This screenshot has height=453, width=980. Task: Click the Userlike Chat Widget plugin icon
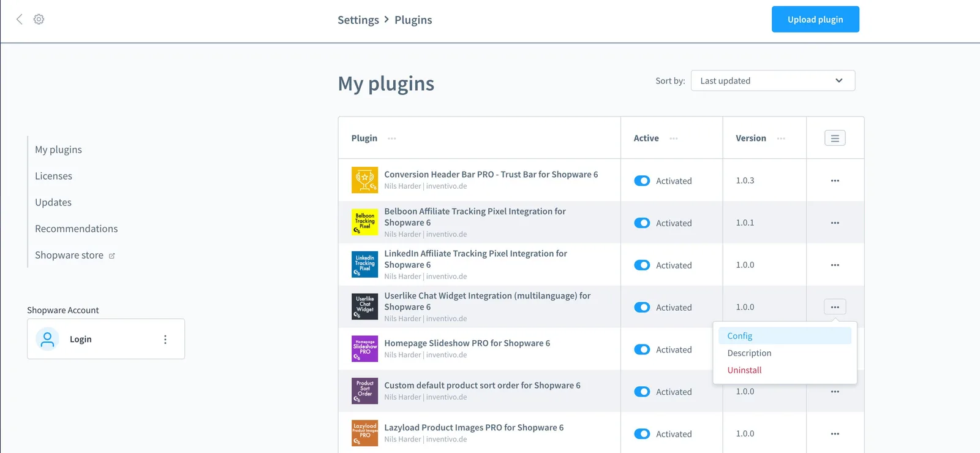coord(364,306)
